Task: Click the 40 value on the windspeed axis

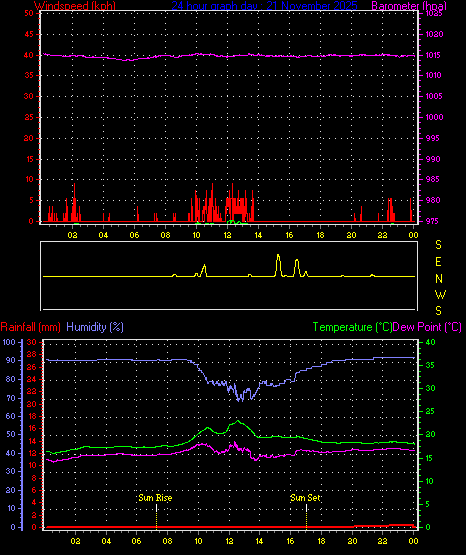Action: [x=29, y=55]
